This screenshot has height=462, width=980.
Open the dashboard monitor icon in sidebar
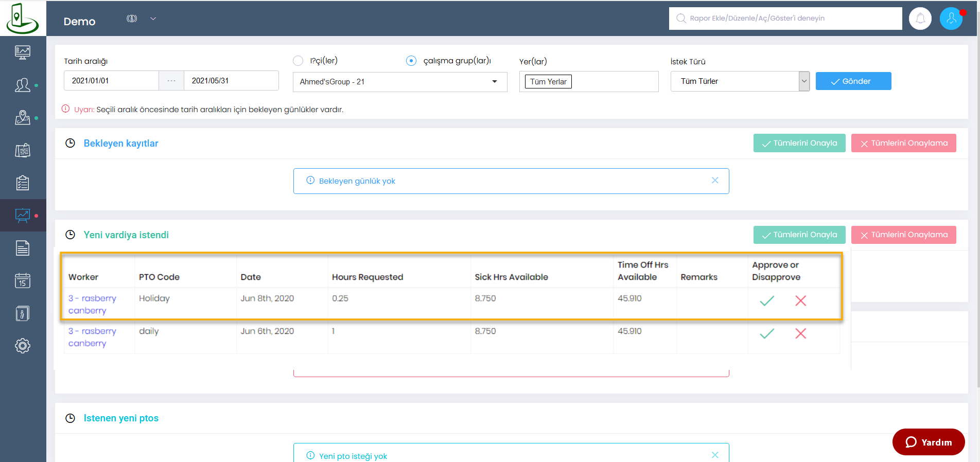point(23,52)
